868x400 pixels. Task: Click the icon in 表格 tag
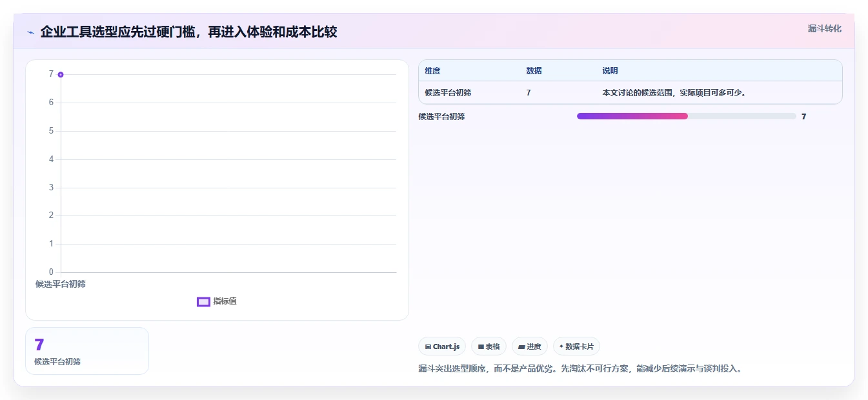click(481, 347)
